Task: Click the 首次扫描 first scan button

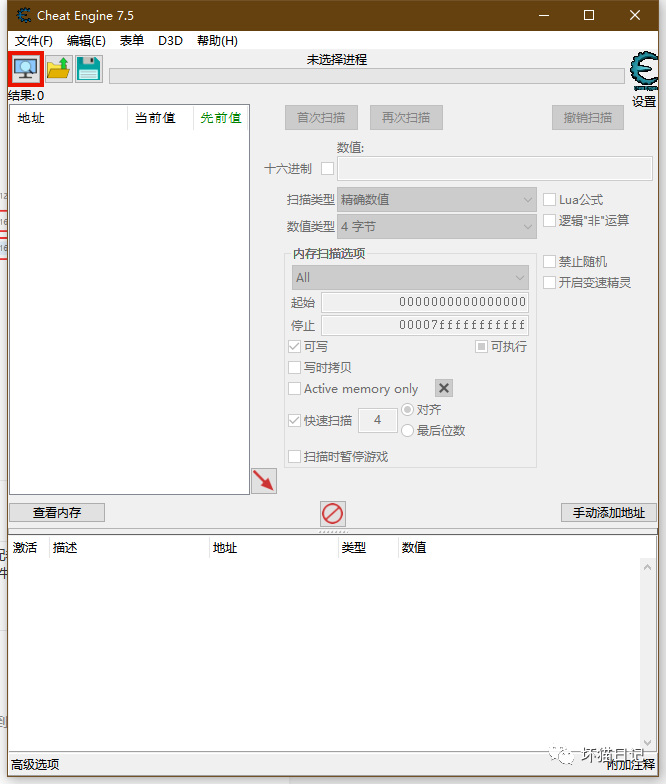Action: point(321,118)
